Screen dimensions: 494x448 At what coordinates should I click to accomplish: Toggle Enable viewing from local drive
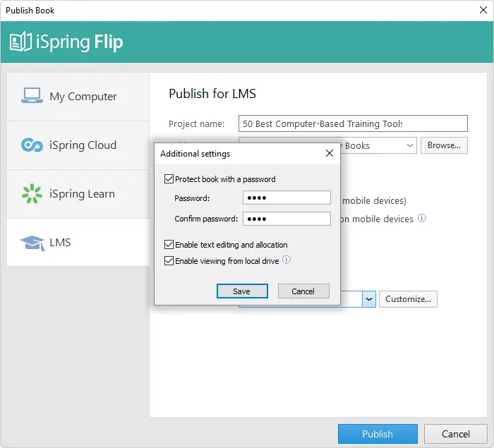click(169, 260)
